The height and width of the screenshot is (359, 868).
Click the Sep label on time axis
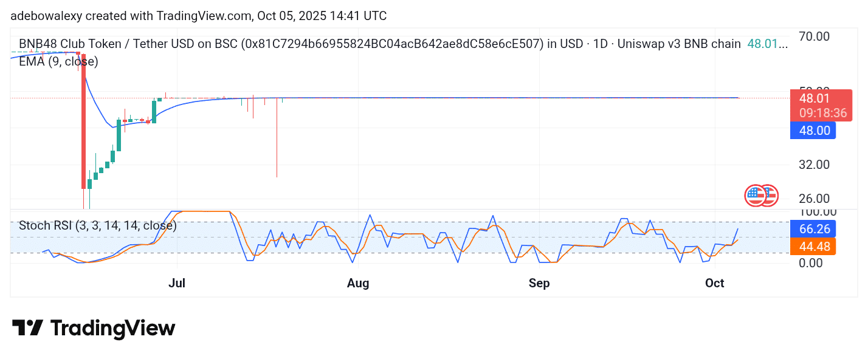click(x=539, y=284)
